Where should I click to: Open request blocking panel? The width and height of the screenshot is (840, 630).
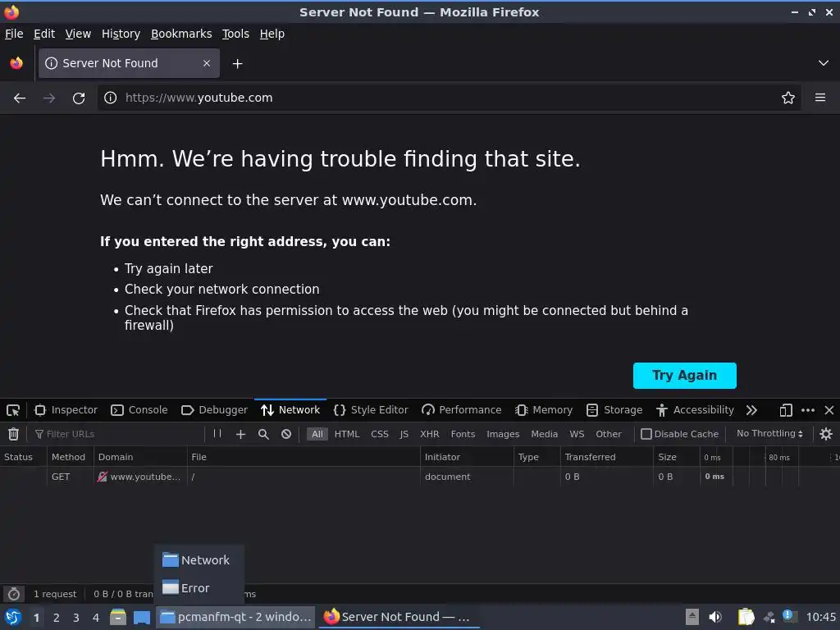click(286, 434)
